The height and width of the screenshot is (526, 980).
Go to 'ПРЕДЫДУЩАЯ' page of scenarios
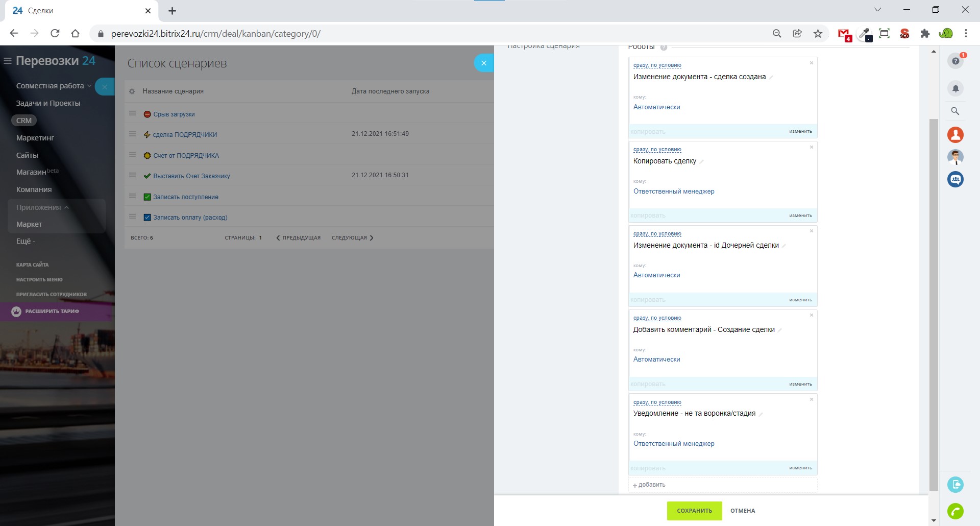coord(299,238)
